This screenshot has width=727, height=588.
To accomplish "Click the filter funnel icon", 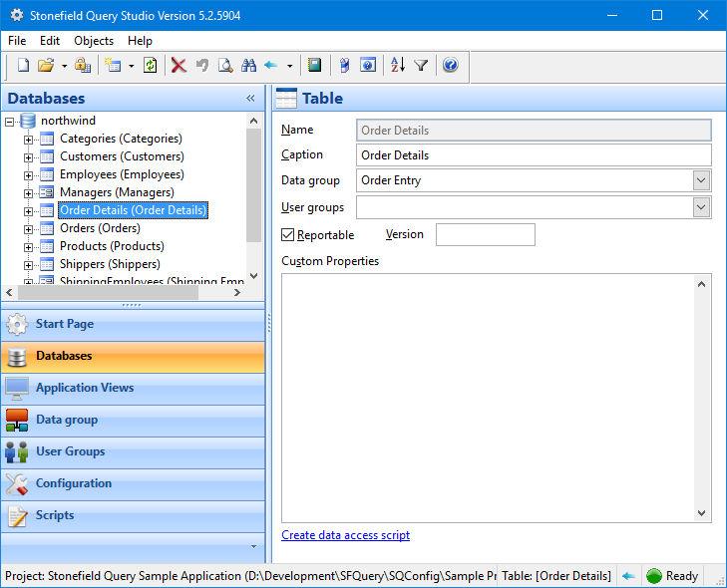I will (421, 66).
